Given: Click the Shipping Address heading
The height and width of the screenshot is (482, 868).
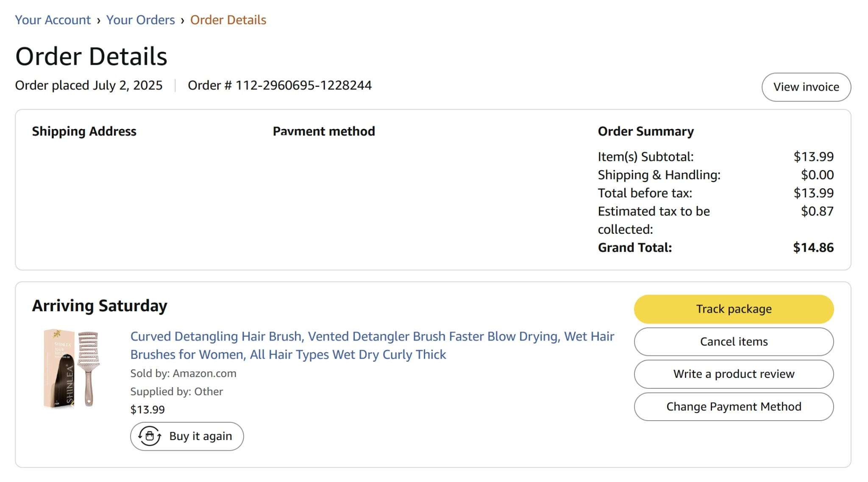Looking at the screenshot, I should click(x=84, y=131).
